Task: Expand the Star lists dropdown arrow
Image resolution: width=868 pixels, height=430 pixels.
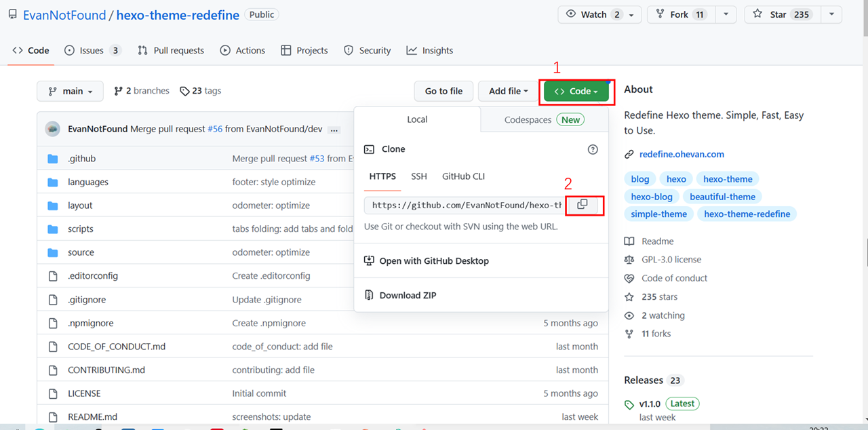Action: 831,14
